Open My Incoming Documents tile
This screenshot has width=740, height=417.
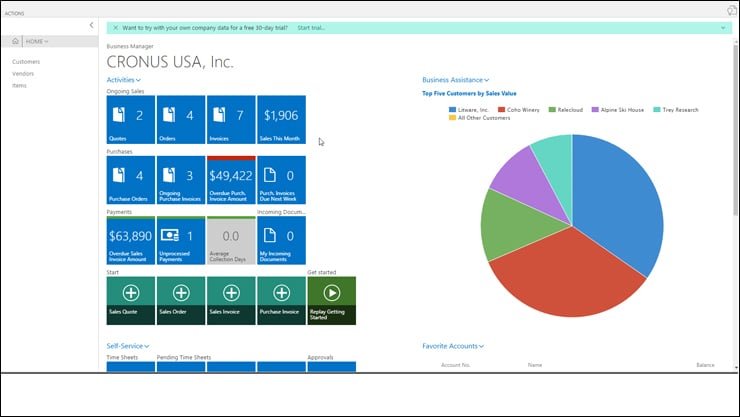pos(281,240)
